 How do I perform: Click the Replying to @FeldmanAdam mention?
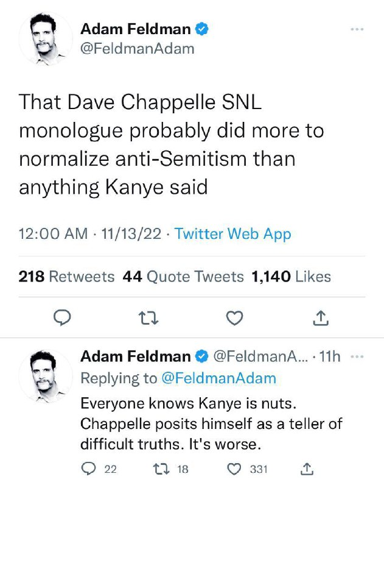(x=218, y=378)
